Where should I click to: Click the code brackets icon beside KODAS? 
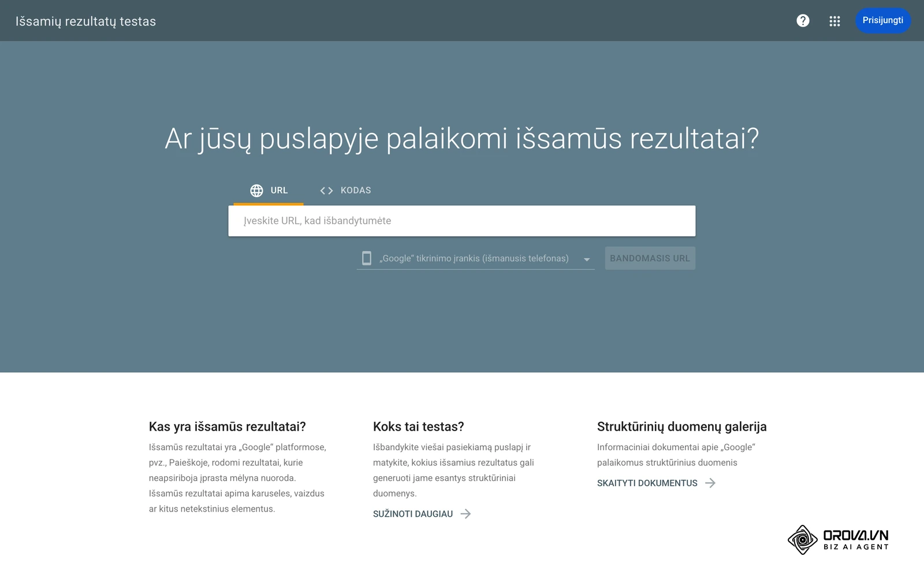(x=326, y=190)
